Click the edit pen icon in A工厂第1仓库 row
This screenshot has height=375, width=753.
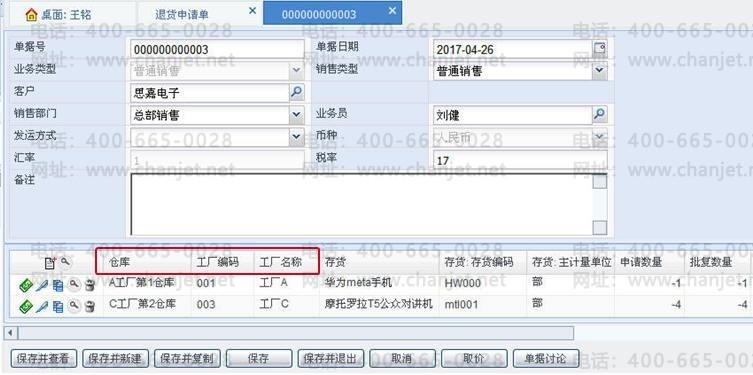pyautogui.click(x=42, y=285)
